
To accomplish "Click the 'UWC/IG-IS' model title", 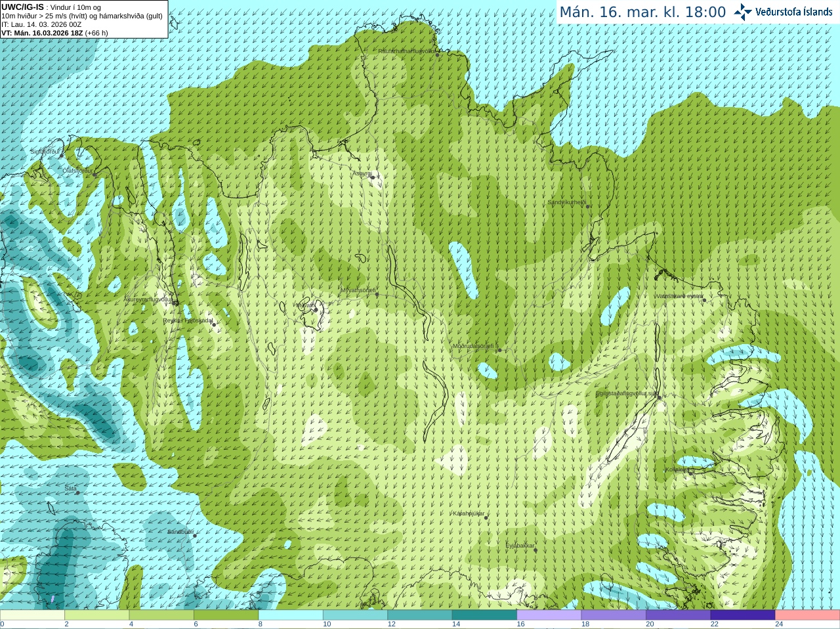I will [x=23, y=7].
